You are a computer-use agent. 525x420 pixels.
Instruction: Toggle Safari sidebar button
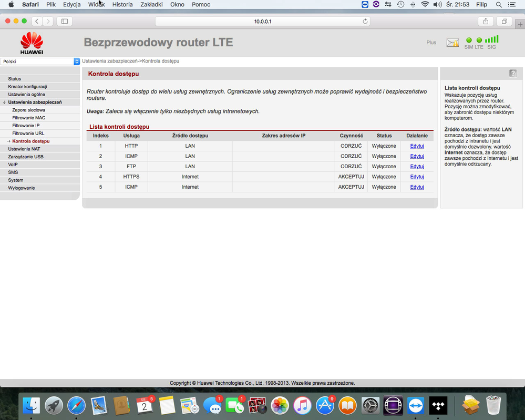[x=65, y=21]
